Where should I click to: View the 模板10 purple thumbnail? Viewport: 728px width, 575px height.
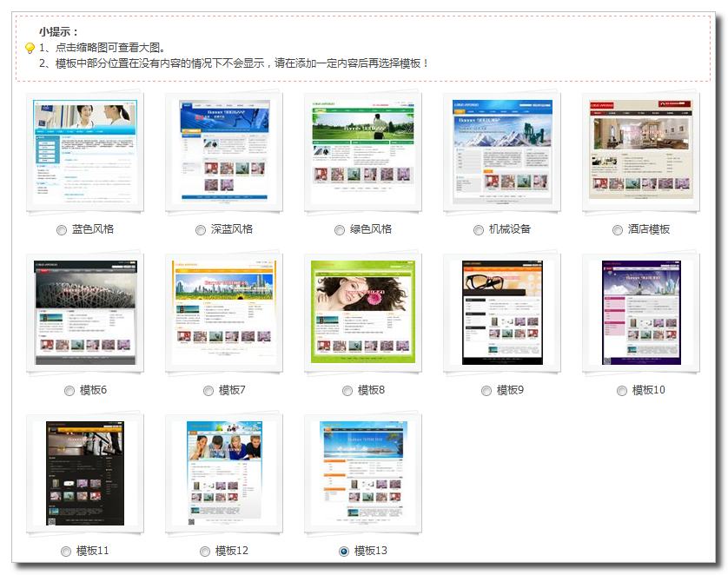[641, 313]
